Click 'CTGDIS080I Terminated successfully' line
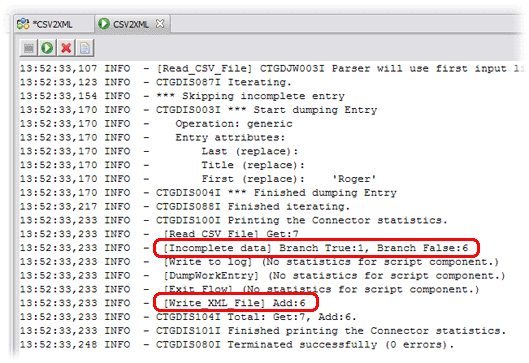Viewport: 529px width, 363px height. [305, 344]
